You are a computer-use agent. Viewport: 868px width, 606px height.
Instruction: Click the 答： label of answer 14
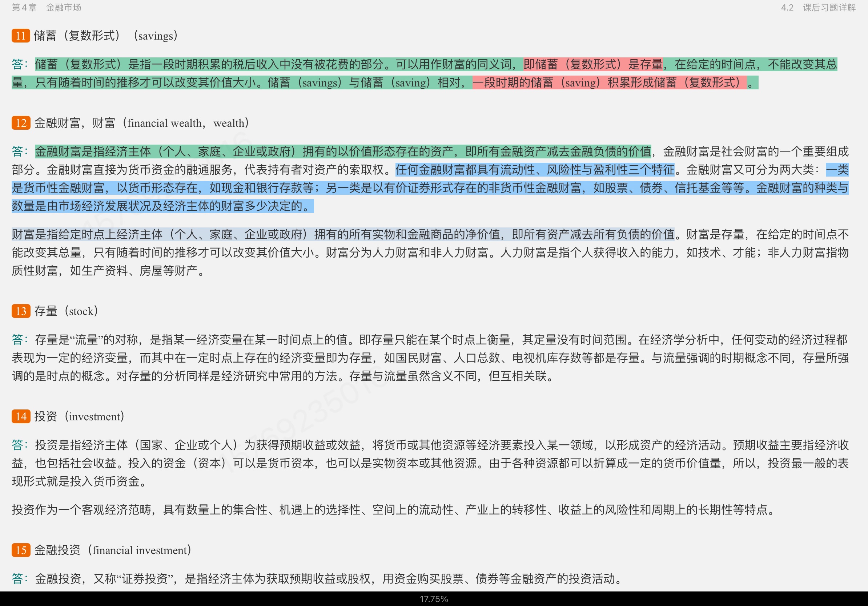[20, 445]
